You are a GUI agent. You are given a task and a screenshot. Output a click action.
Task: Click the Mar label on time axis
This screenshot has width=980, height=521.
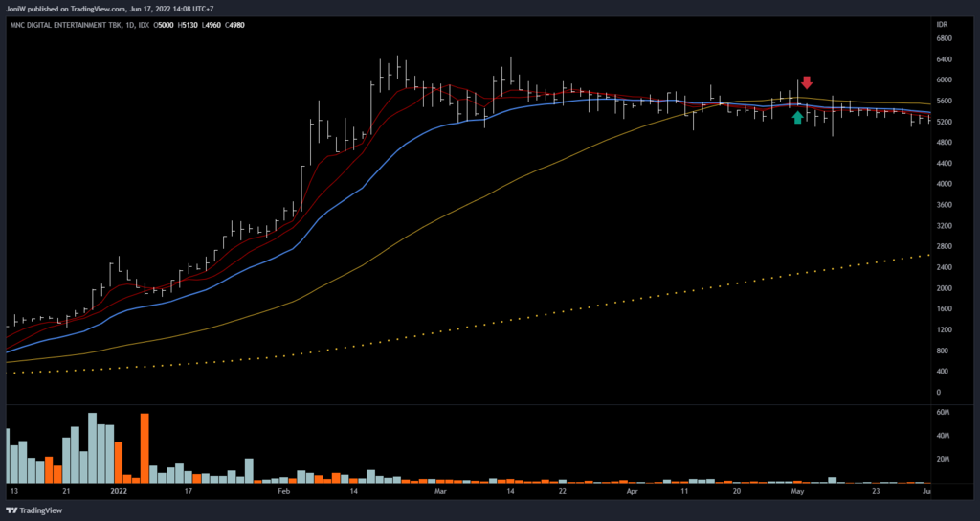pyautogui.click(x=440, y=490)
